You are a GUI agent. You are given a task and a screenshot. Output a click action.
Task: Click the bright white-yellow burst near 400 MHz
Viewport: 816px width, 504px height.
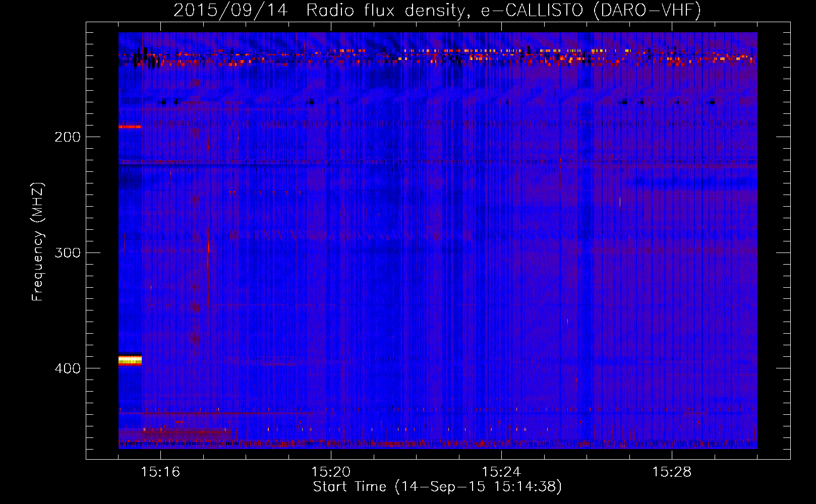(130, 360)
